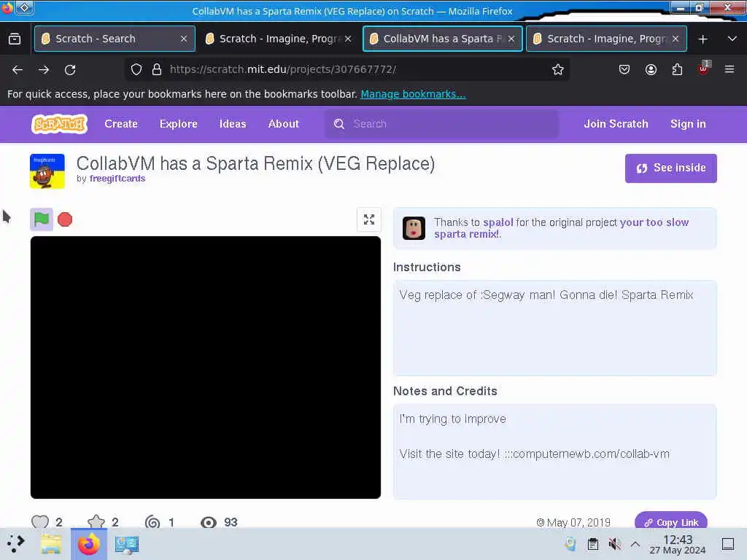Open the uBlock extension icon with badge

click(x=704, y=69)
